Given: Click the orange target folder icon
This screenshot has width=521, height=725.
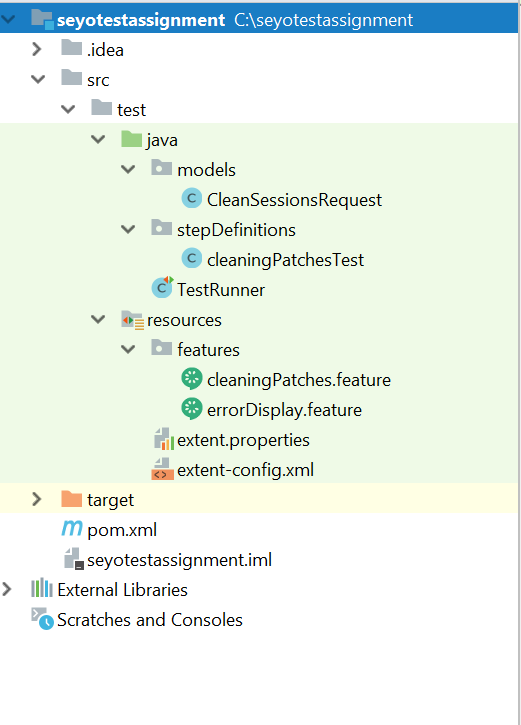Looking at the screenshot, I should coord(72,498).
